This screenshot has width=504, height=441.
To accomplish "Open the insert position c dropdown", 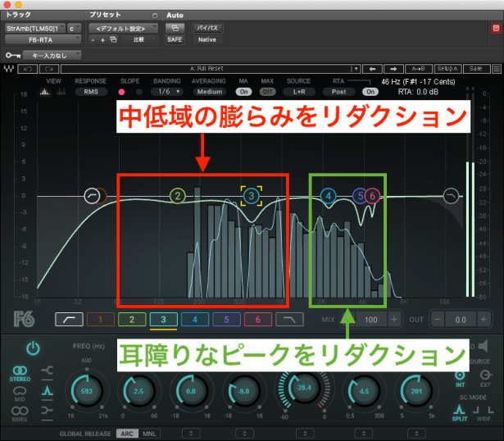I will [74, 29].
